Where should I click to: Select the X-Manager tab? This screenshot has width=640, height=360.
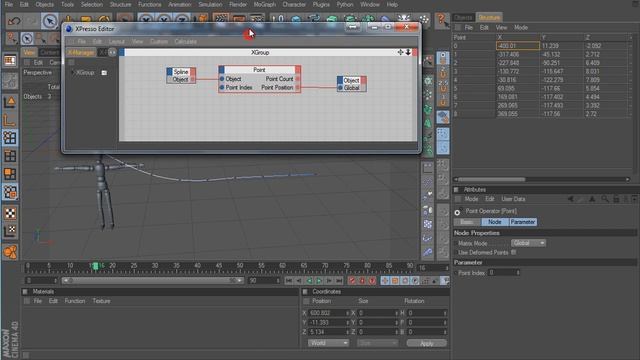pyautogui.click(x=81, y=52)
